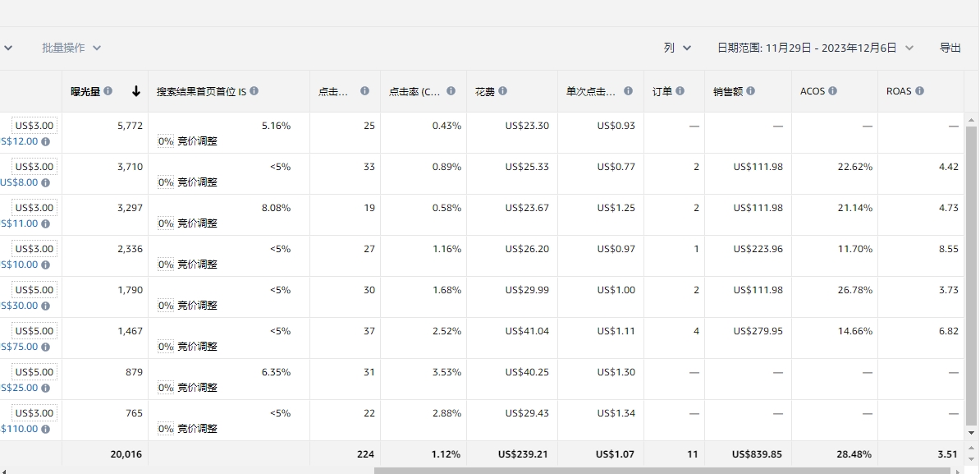Click the 曝光量 column header text
This screenshot has height=474, width=980.
[85, 91]
